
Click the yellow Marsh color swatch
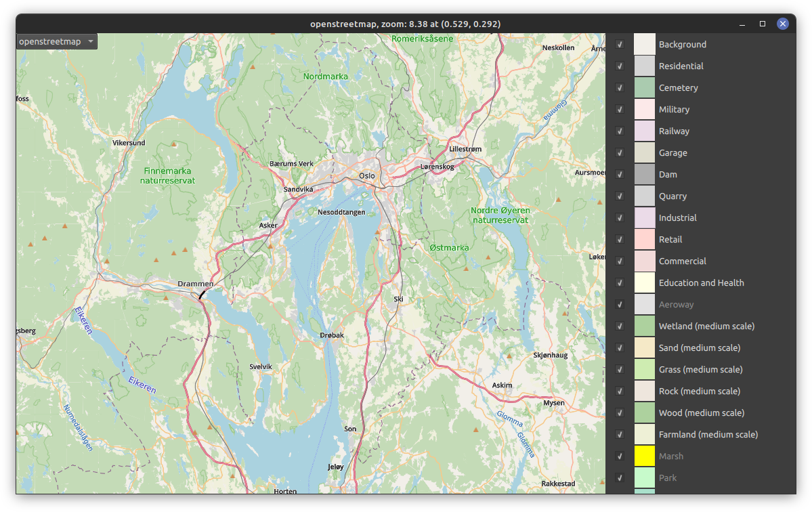click(643, 456)
